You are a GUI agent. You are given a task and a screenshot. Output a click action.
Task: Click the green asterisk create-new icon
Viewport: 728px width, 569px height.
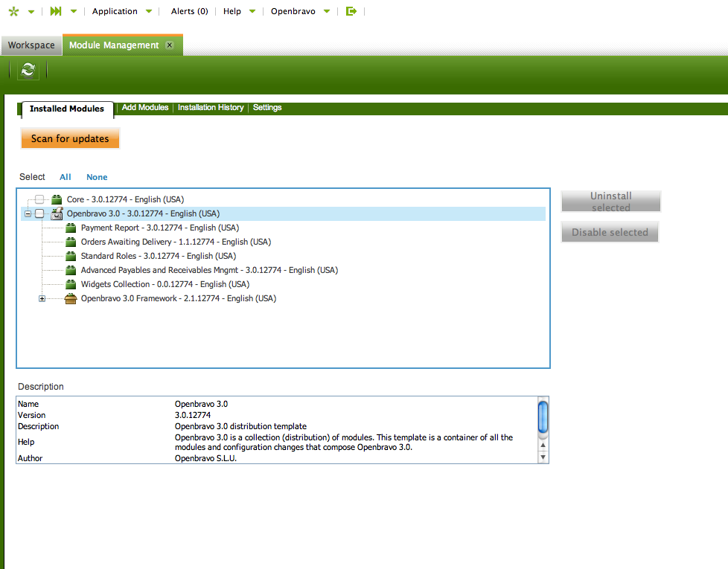coord(13,11)
